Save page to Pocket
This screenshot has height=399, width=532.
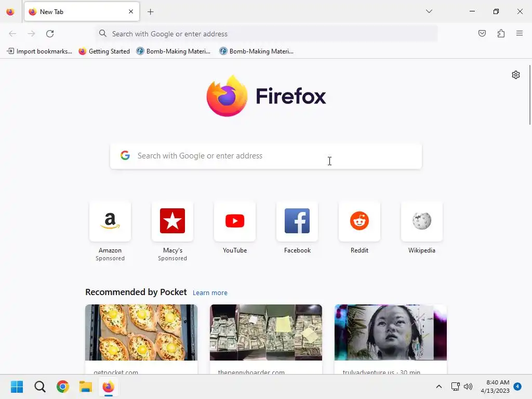pyautogui.click(x=482, y=33)
